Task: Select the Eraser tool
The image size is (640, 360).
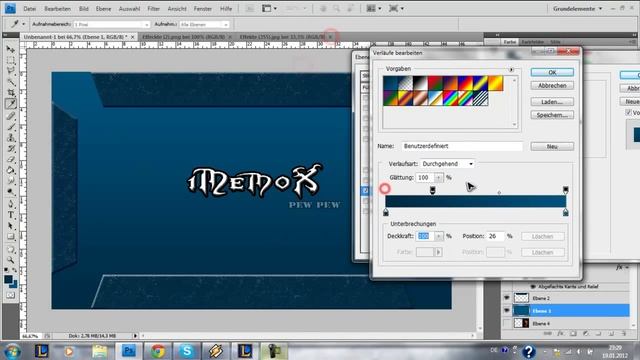Action: (x=11, y=160)
